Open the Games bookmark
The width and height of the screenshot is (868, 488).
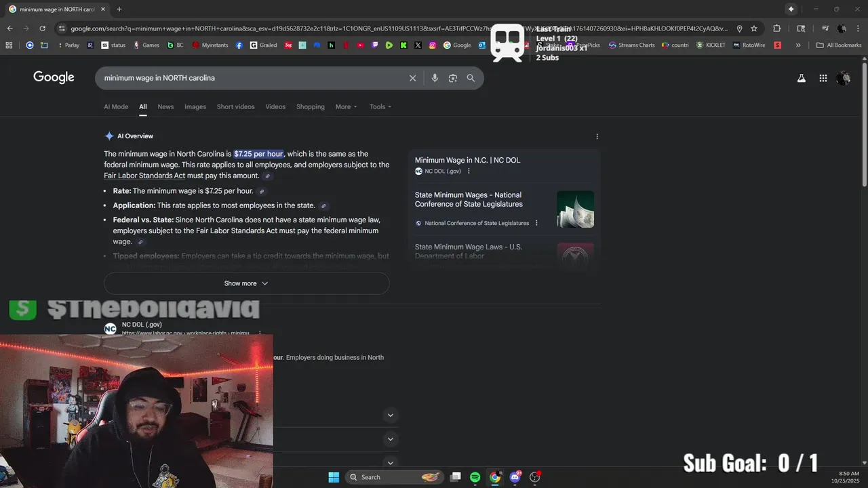[146, 45]
